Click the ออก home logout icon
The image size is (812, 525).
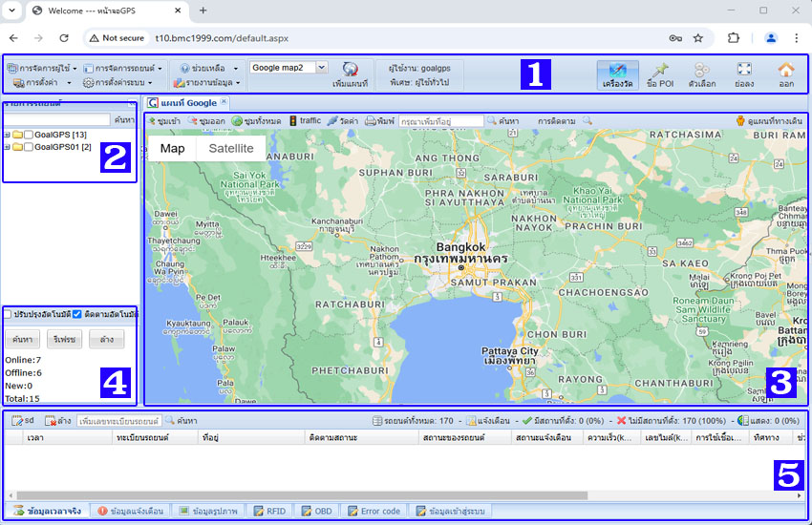point(786,75)
